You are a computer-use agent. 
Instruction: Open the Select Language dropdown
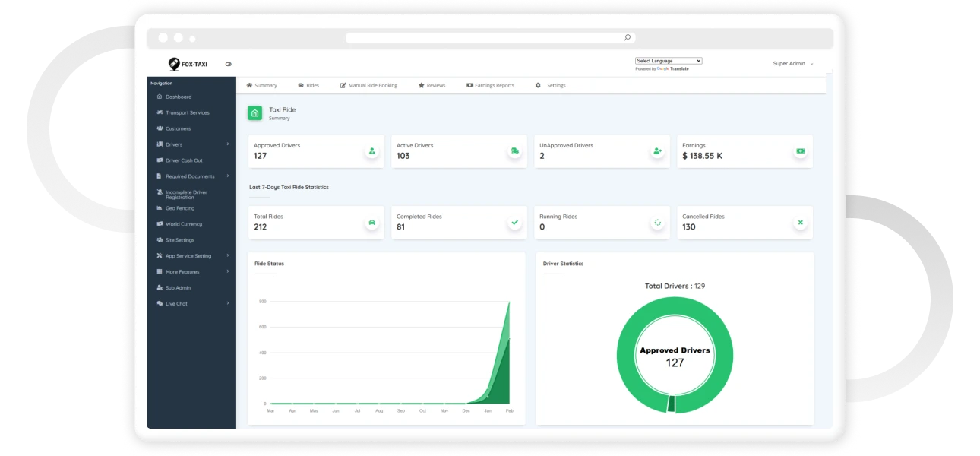click(x=669, y=61)
